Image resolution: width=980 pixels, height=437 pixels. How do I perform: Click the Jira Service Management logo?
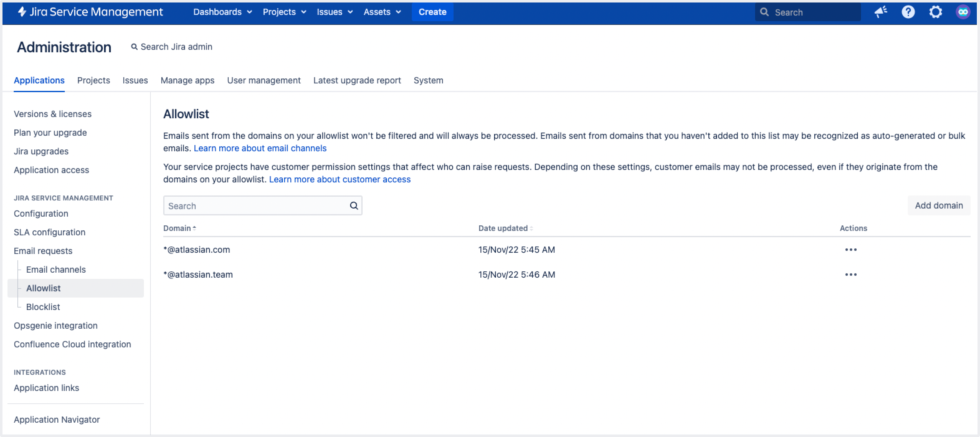91,12
